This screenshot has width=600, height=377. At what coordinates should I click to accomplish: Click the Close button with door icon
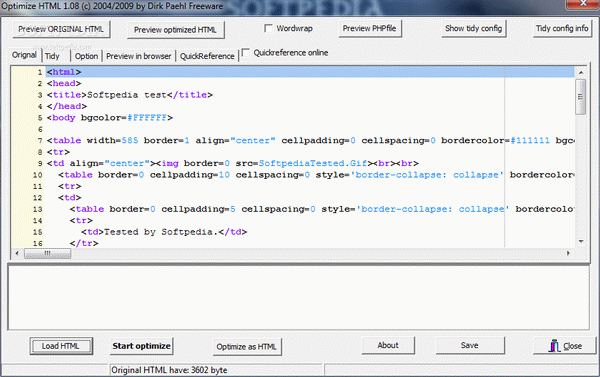coord(565,346)
